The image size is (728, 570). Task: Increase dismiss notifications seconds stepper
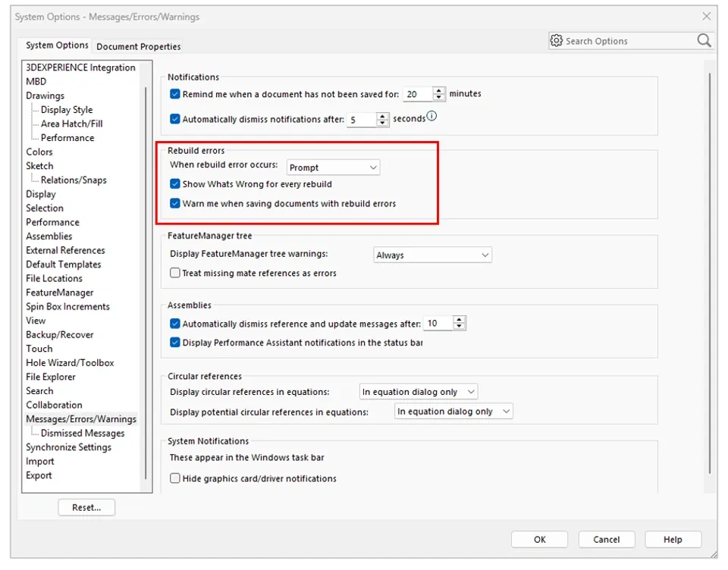(x=382, y=115)
